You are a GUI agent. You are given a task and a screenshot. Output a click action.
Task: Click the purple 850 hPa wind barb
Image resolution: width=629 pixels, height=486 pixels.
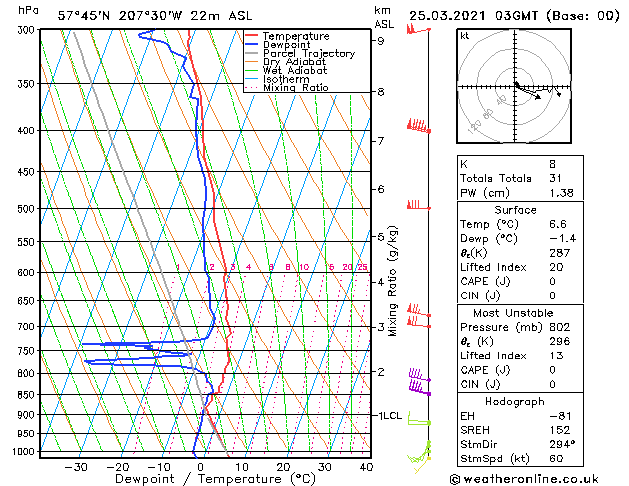420,387
